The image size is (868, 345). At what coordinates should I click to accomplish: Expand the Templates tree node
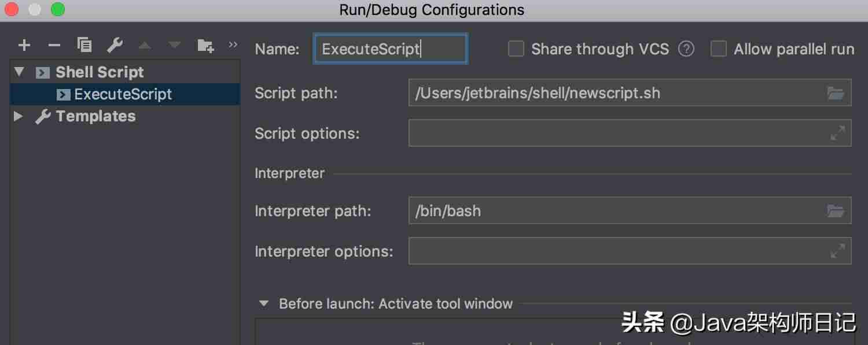click(19, 116)
